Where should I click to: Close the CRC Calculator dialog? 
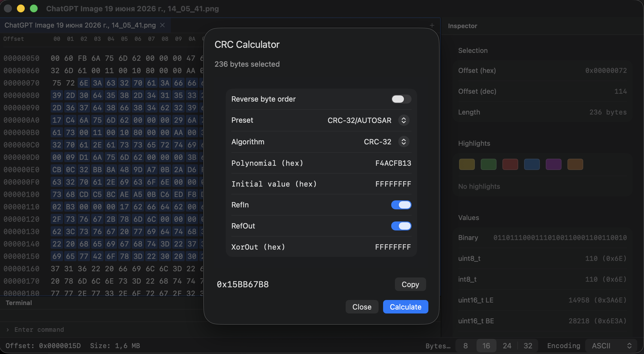tap(362, 307)
